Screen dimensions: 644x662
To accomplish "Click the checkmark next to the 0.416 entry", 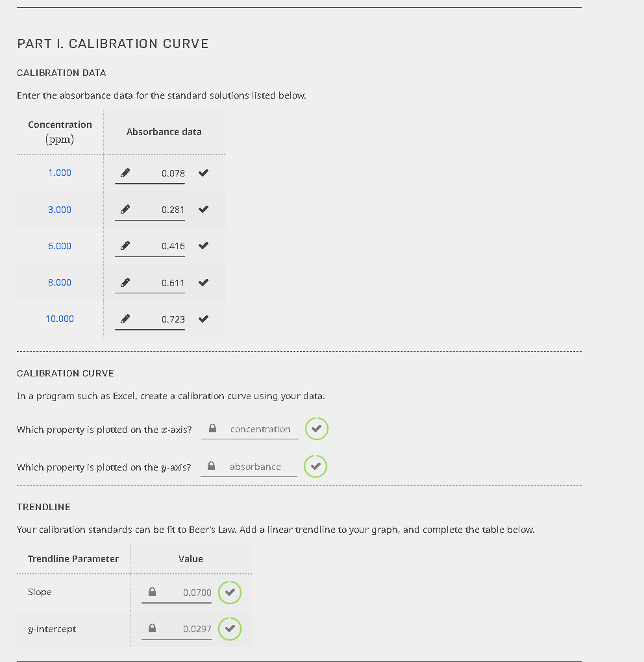I will pyautogui.click(x=204, y=245).
